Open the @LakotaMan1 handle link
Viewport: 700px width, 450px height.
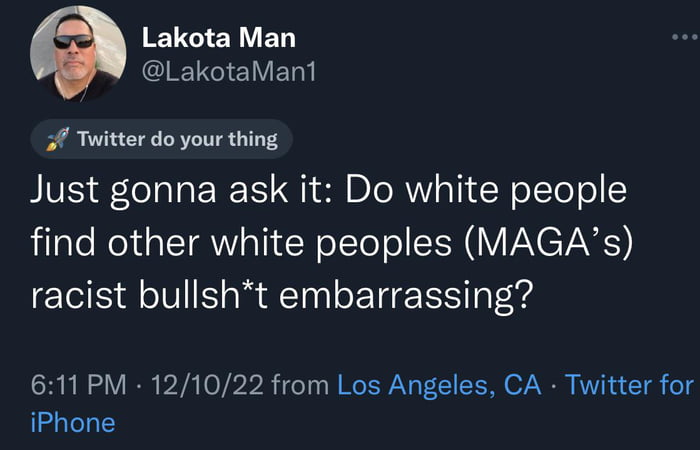(x=230, y=73)
